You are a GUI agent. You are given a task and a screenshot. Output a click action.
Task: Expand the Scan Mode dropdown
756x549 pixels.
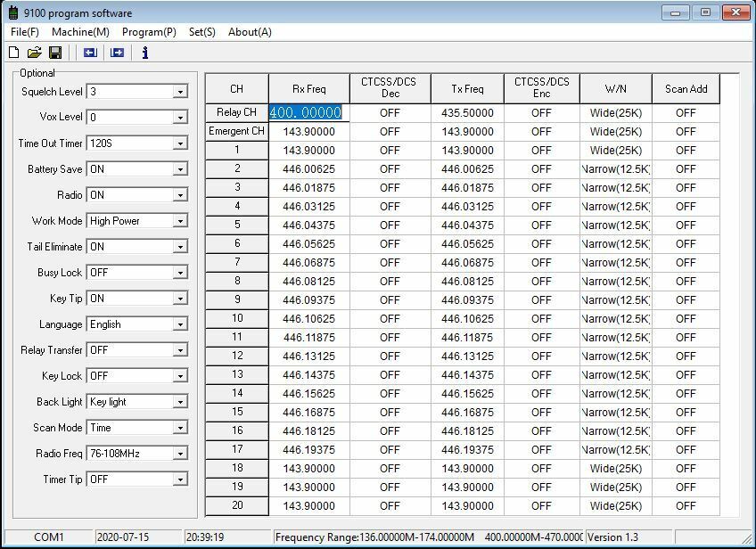click(180, 428)
